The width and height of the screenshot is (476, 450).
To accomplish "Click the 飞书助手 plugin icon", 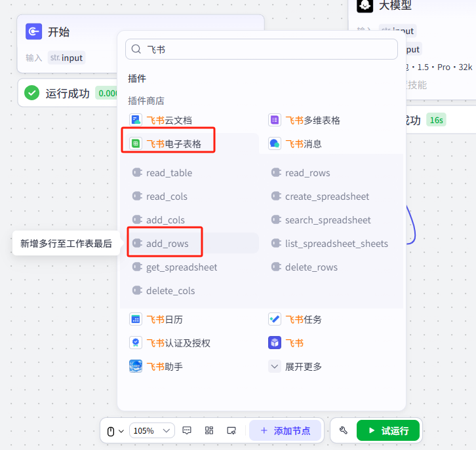I will [136, 366].
